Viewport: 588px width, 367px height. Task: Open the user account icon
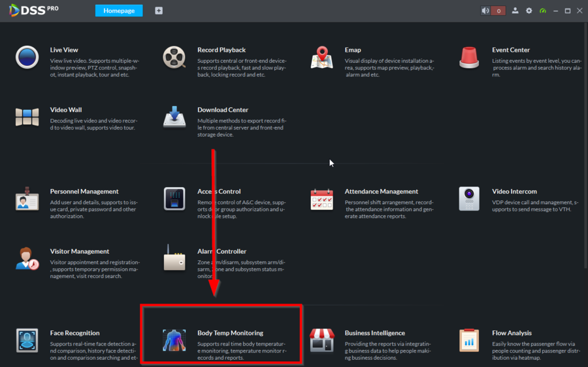tap(515, 10)
